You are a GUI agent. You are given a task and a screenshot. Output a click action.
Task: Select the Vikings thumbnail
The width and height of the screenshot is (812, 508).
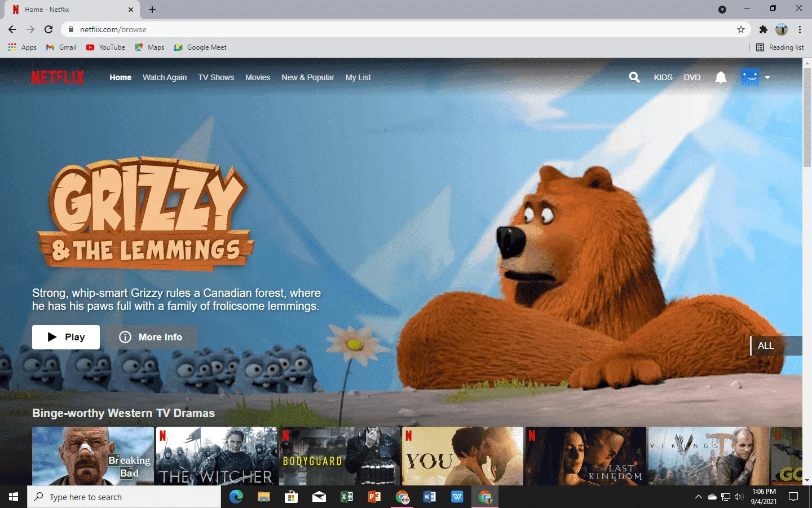[709, 456]
